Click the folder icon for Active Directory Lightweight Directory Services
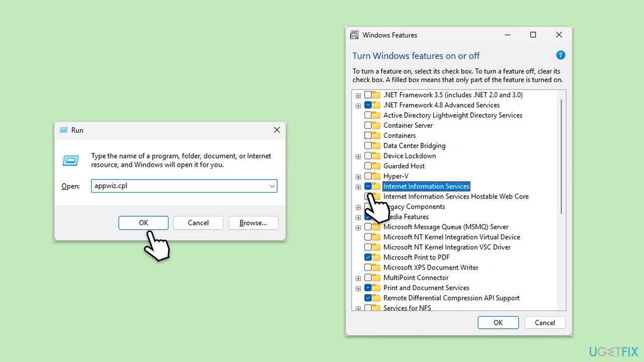 tap(376, 115)
